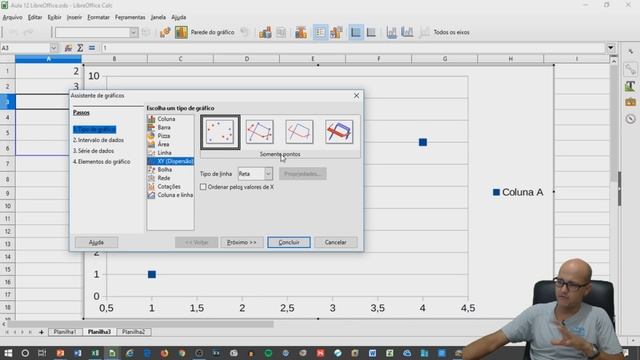
Task: Click the data point at x=1
Action: [152, 274]
